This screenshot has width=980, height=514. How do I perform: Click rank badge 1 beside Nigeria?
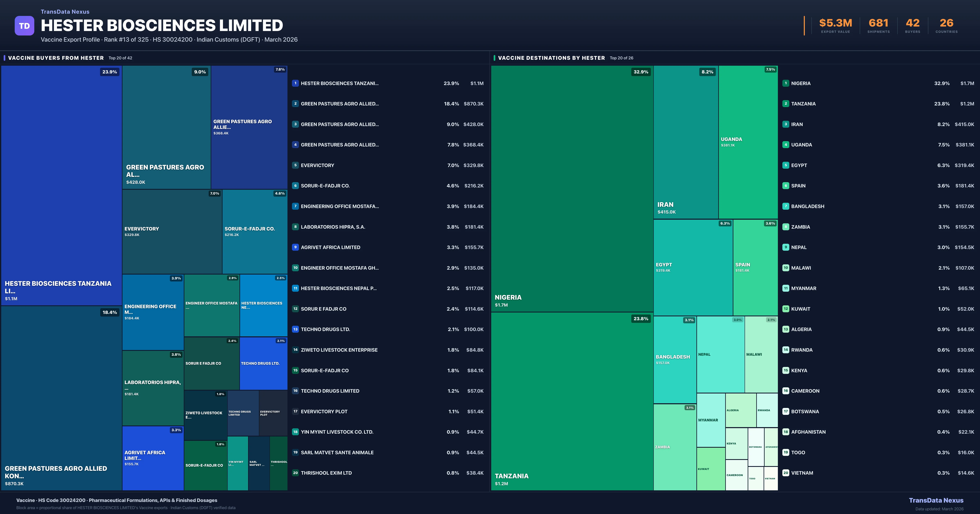pyautogui.click(x=786, y=83)
